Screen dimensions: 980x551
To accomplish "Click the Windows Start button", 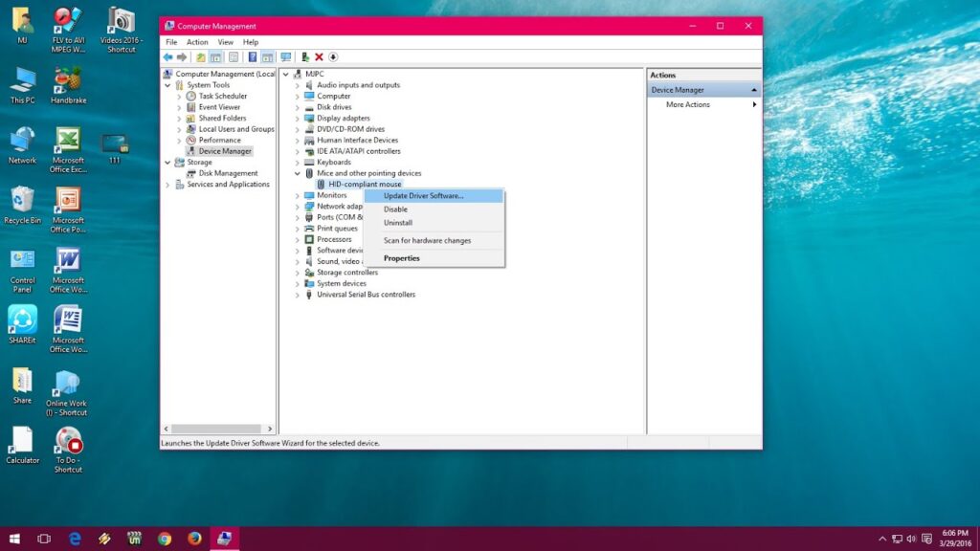I will click(14, 539).
